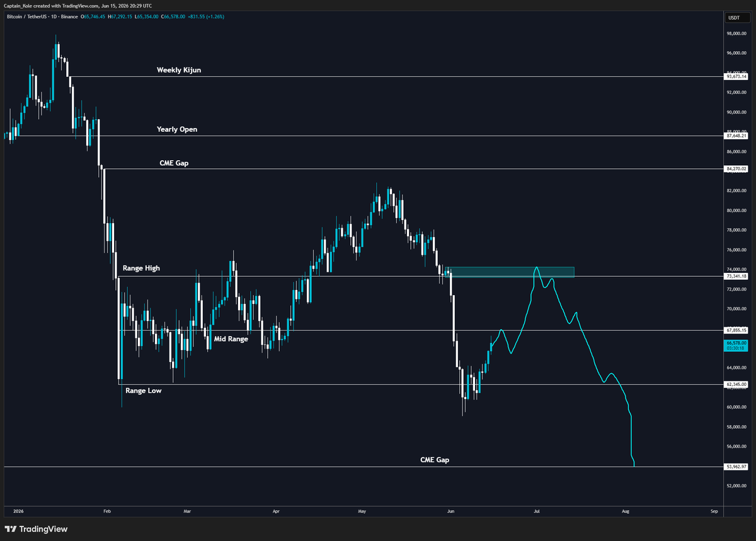Click the 84,270.02 price tag
756x541 pixels.
736,169
